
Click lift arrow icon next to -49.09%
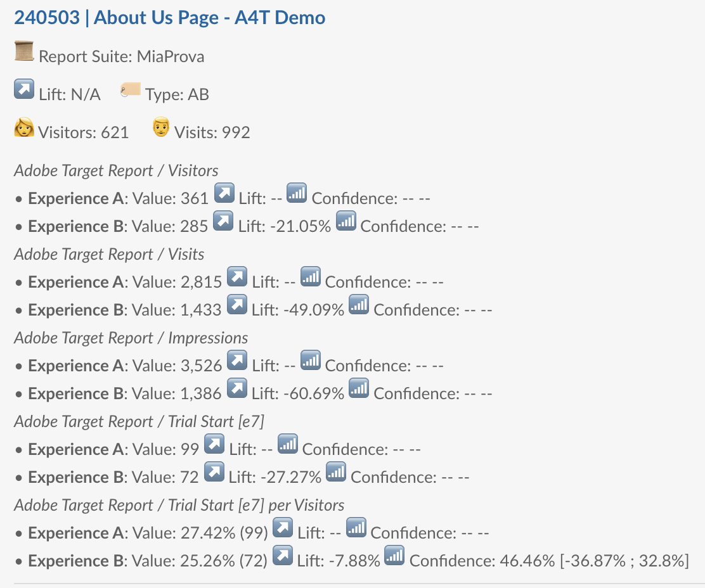pos(237,305)
